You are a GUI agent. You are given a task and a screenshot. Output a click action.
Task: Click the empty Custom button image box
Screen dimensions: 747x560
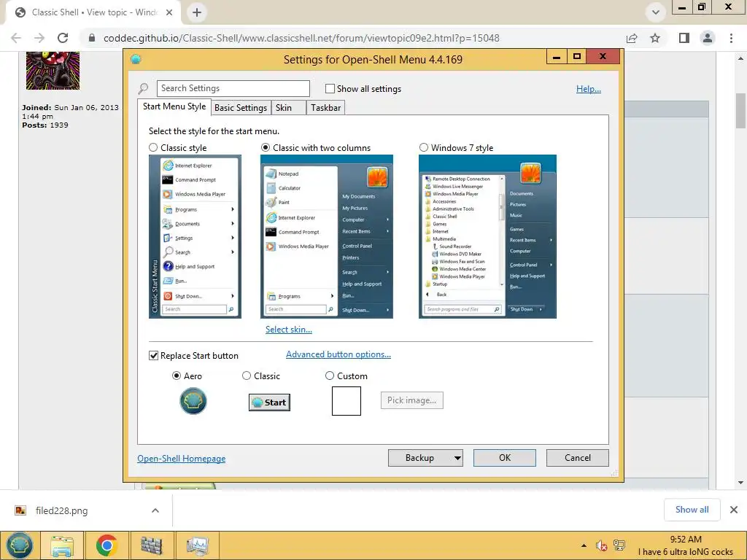pyautogui.click(x=347, y=401)
